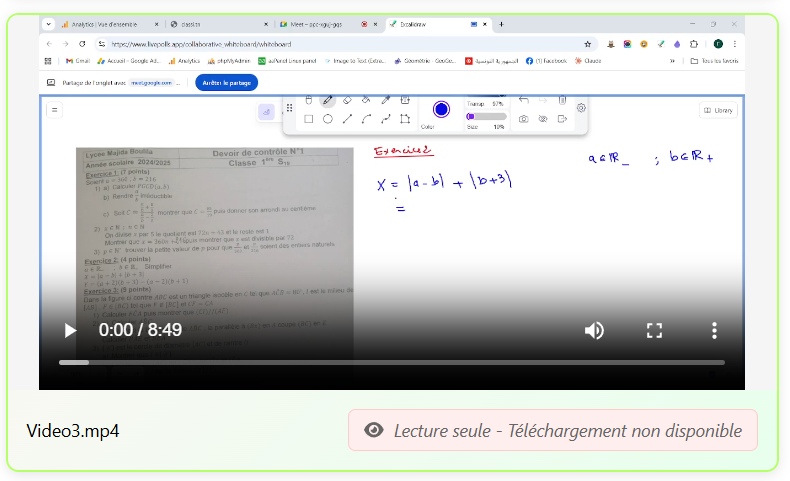The image size is (790, 481).
Task: Click the undo arrow in whiteboard toolbar
Action: point(523,100)
